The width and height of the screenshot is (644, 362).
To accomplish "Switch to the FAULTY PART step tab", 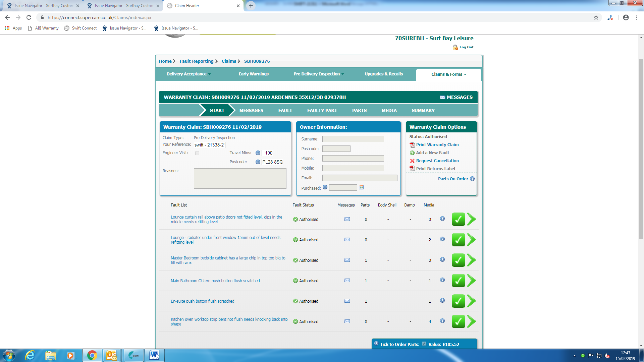I will 322,110.
